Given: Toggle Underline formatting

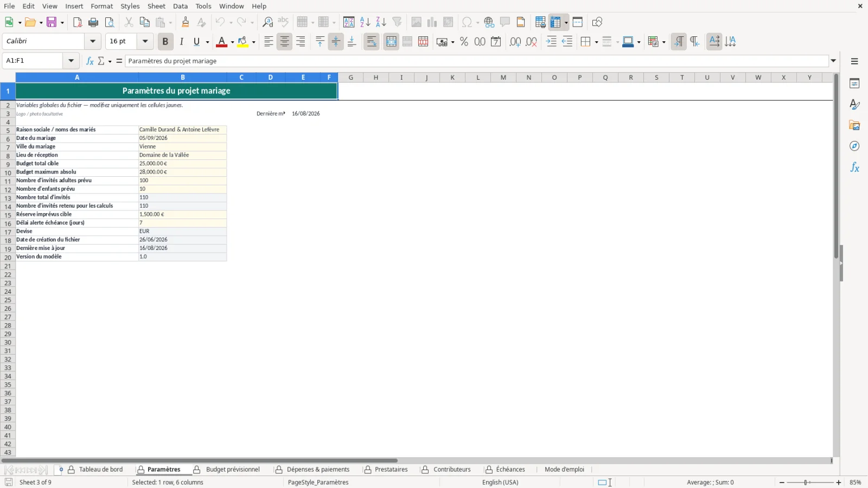Looking at the screenshot, I should [197, 42].
